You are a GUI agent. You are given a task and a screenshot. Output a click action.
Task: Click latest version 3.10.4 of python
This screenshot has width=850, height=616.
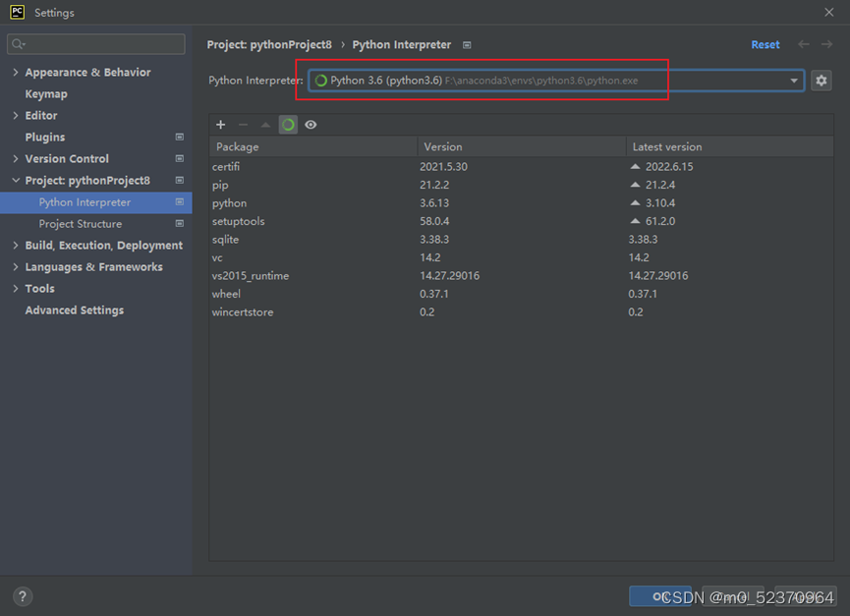660,203
